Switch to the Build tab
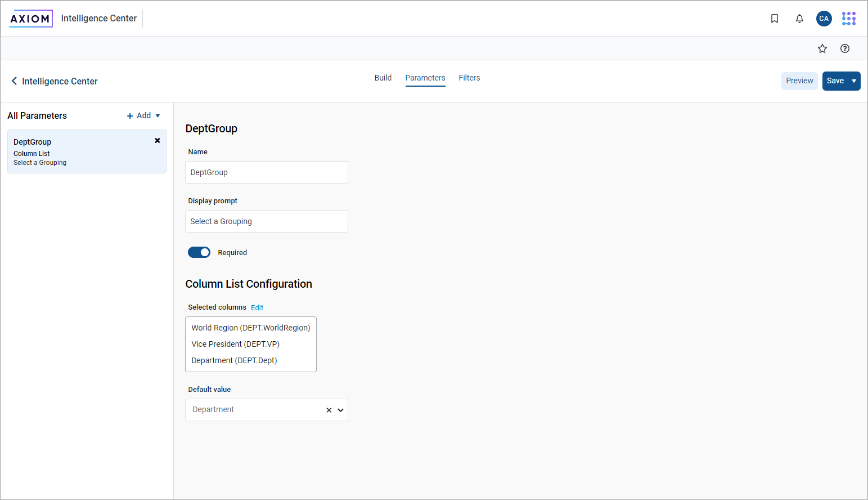 [383, 78]
